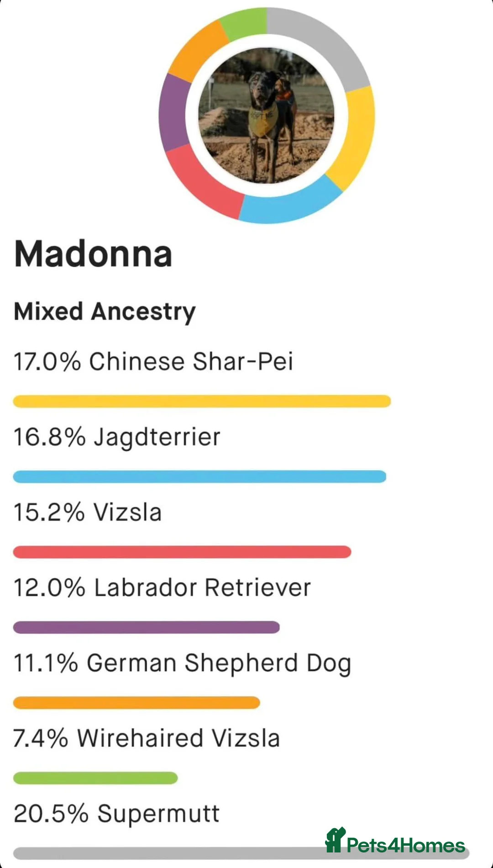Click the 17.0% Chinese Shar-Pei label

pyautogui.click(x=154, y=361)
